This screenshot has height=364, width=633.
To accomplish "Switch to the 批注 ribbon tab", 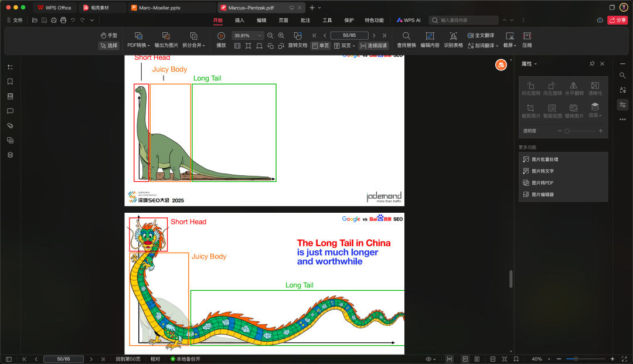I will coord(305,20).
